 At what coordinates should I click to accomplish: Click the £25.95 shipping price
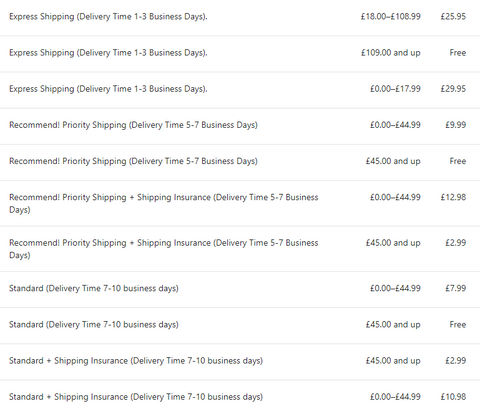tap(453, 16)
